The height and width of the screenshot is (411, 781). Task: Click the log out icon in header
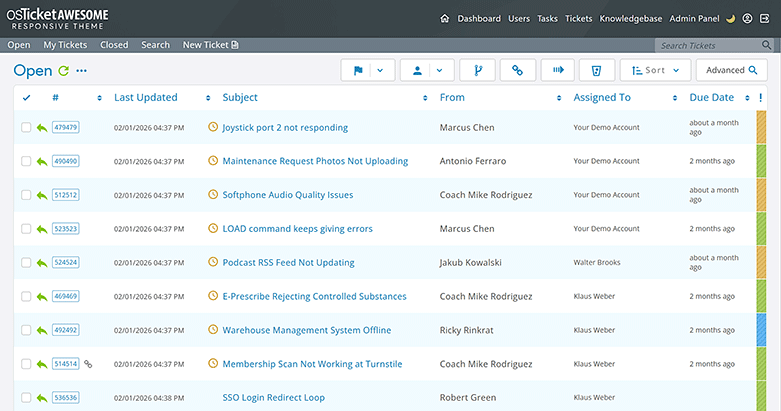764,18
